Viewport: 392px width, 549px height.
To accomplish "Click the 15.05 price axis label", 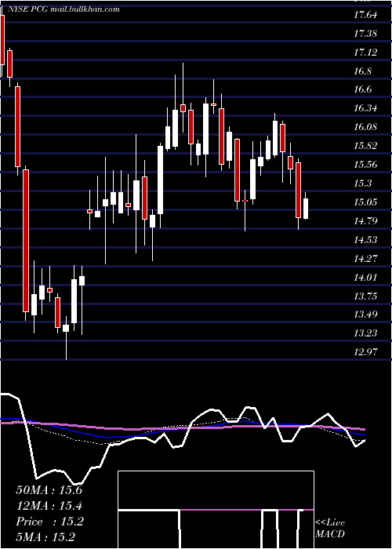I will coord(365,202).
